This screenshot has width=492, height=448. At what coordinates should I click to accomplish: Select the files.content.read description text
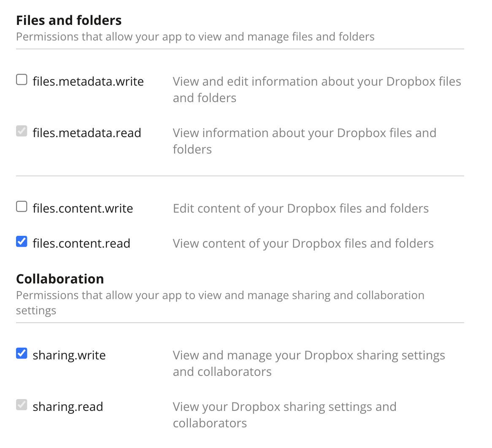click(303, 243)
